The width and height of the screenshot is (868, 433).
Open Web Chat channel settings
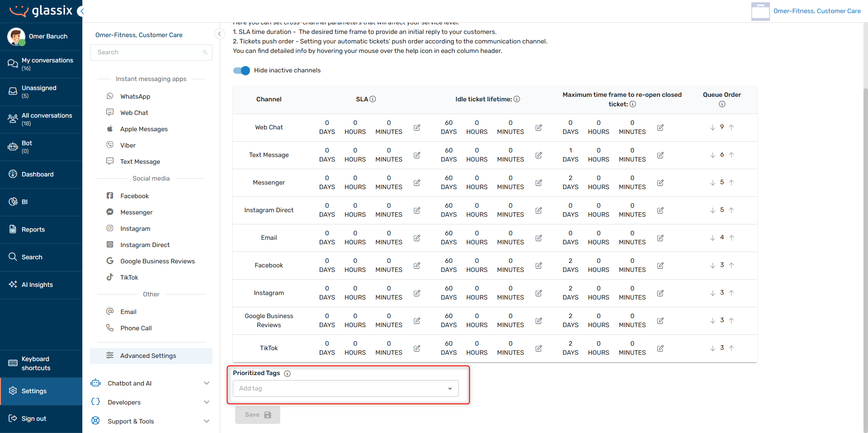click(134, 113)
